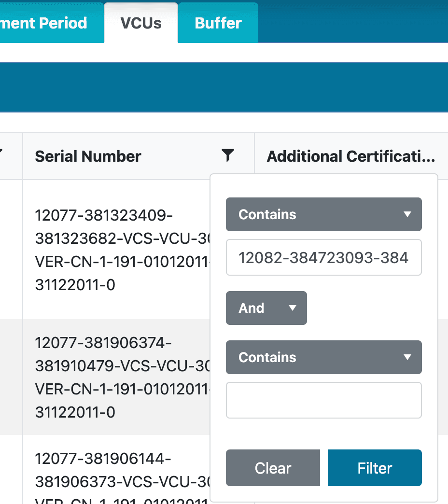Apply the filter with the Filter button
448x504 pixels.
pyautogui.click(x=374, y=467)
